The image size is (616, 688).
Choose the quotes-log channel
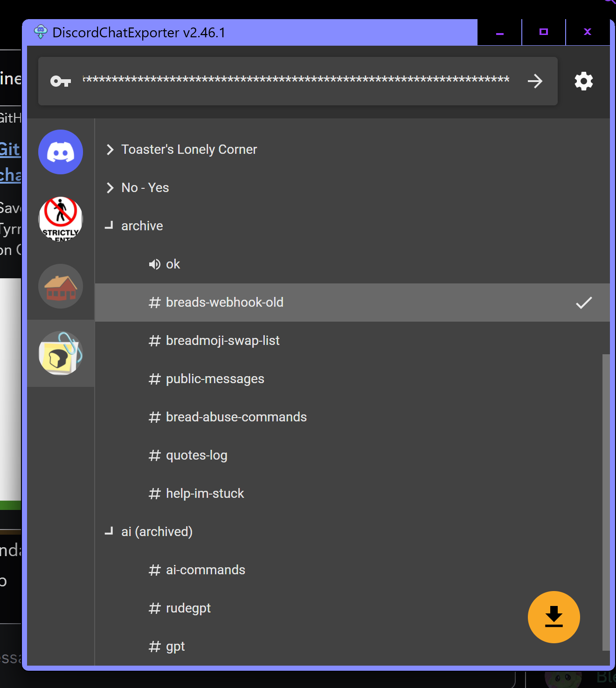click(x=196, y=455)
